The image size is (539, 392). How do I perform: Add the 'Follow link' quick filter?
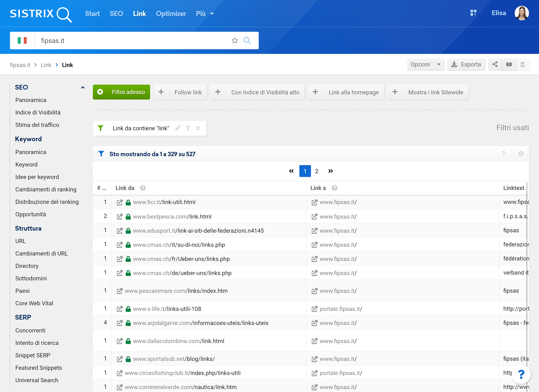click(x=180, y=92)
